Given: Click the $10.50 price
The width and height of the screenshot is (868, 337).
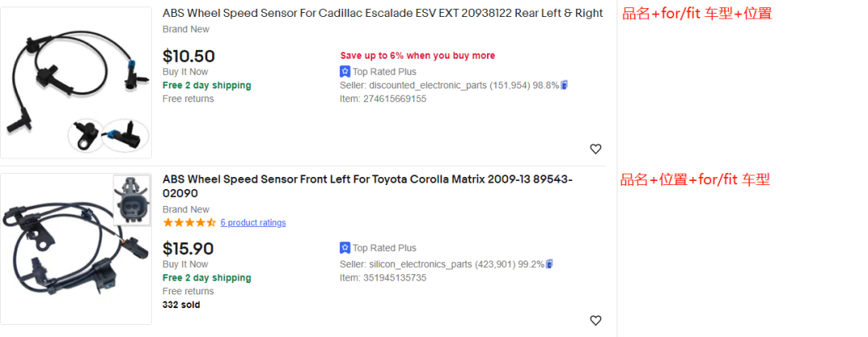Looking at the screenshot, I should (189, 56).
